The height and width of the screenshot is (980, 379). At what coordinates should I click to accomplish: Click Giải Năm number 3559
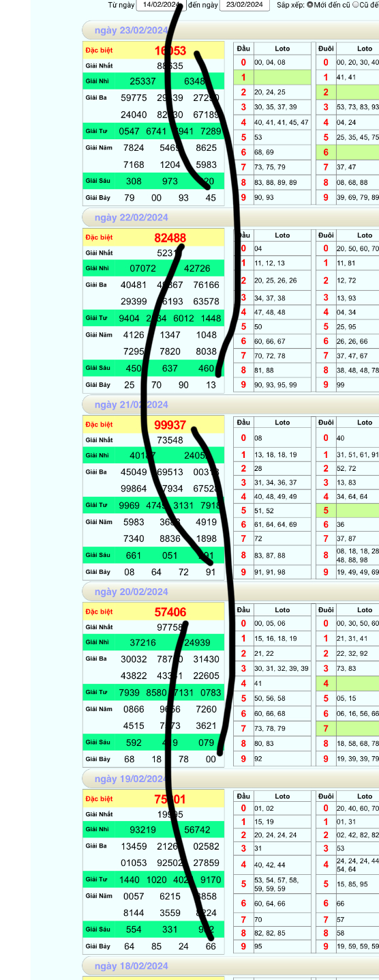pyautogui.click(x=170, y=912)
